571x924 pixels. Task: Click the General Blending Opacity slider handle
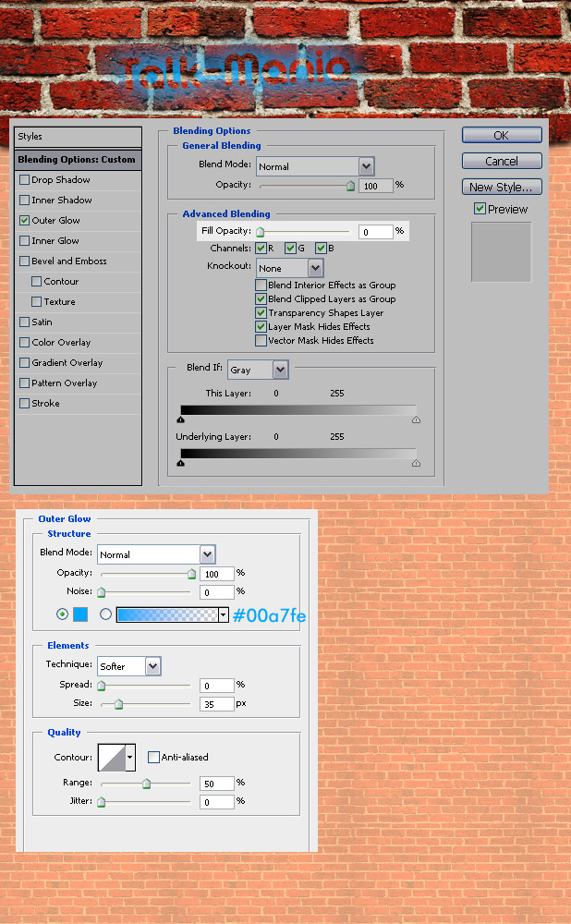(x=350, y=187)
